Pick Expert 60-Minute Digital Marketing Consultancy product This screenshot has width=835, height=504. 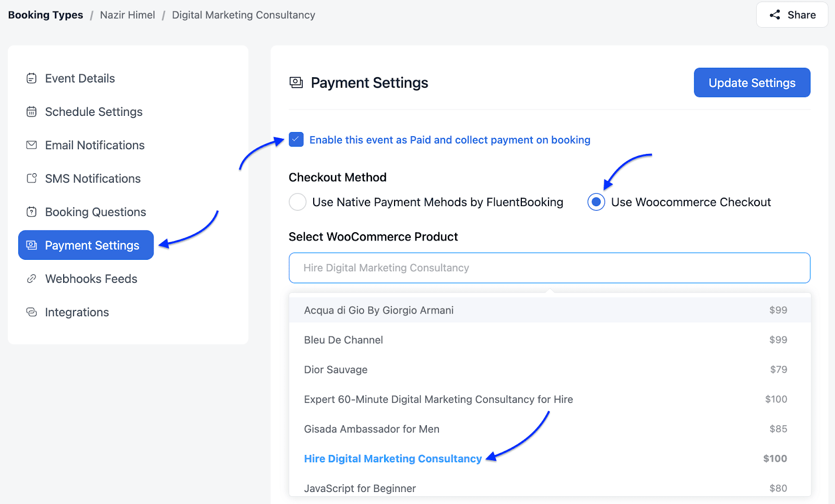(x=438, y=399)
